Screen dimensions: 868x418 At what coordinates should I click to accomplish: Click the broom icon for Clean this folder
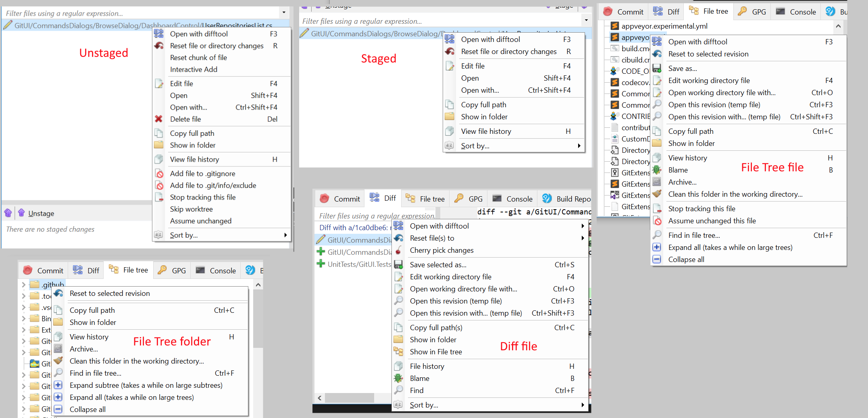pyautogui.click(x=58, y=361)
